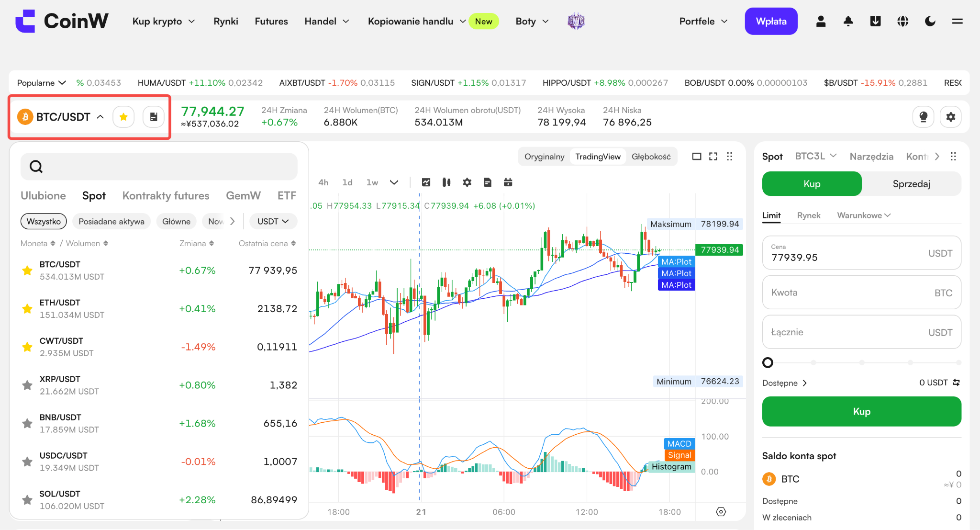Toggle favorite star for BTC/USDT header
Screen dimensions: 980x530
click(x=123, y=117)
